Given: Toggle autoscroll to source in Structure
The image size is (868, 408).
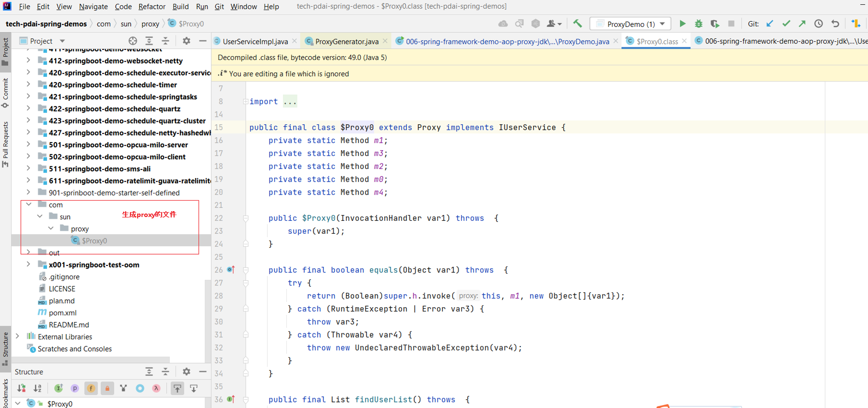Looking at the screenshot, I should pos(178,388).
